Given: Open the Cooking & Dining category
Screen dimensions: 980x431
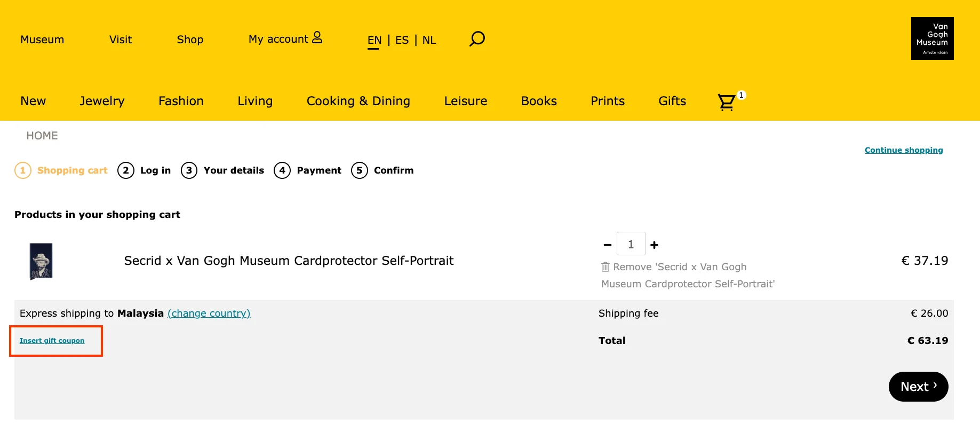Looking at the screenshot, I should (358, 101).
